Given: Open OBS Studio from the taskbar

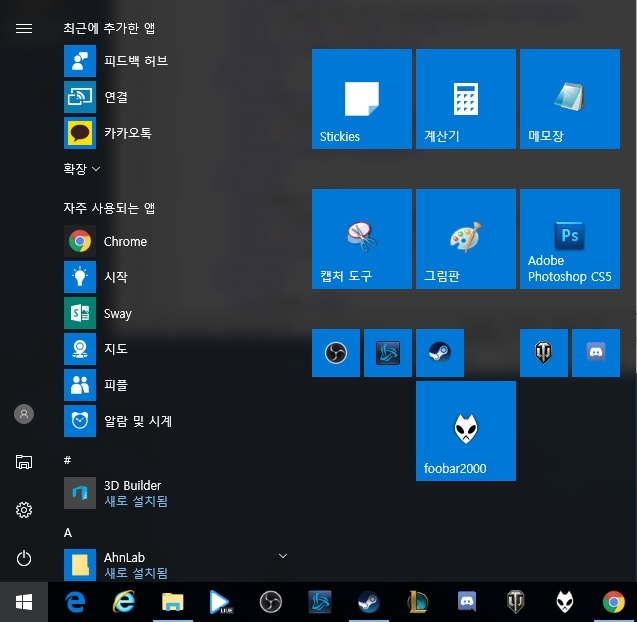Looking at the screenshot, I should [x=271, y=602].
